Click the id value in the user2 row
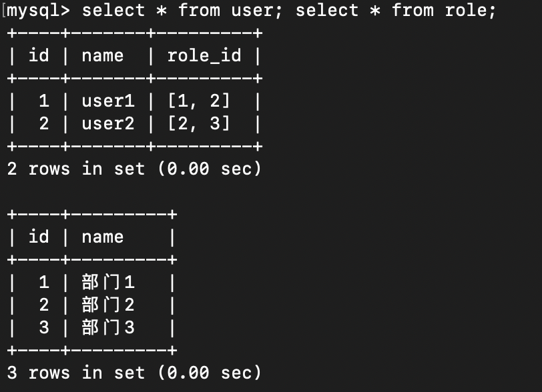Image resolution: width=542 pixels, height=392 pixels. click(44, 124)
